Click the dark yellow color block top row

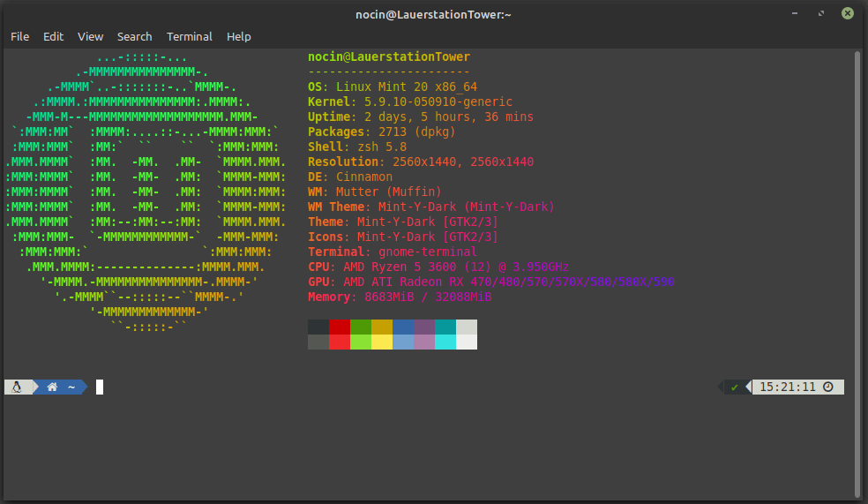(x=382, y=327)
